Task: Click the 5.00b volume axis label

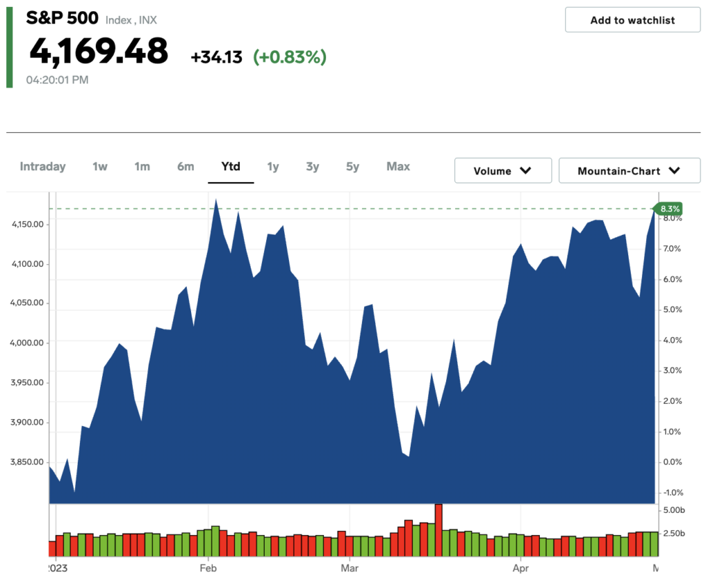Action: point(674,510)
